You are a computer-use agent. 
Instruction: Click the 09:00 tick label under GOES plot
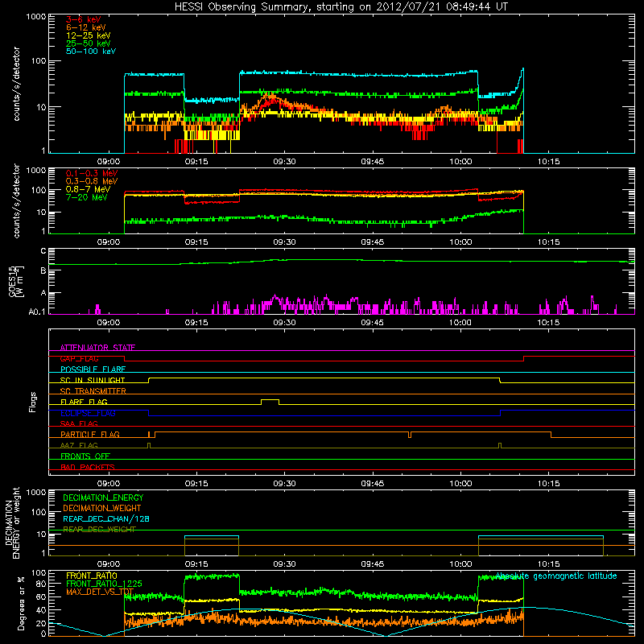click(109, 323)
